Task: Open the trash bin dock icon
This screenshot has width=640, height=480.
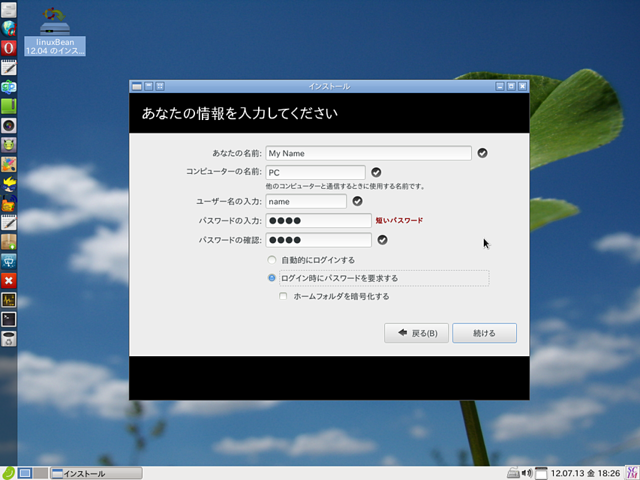Action: coord(9,339)
